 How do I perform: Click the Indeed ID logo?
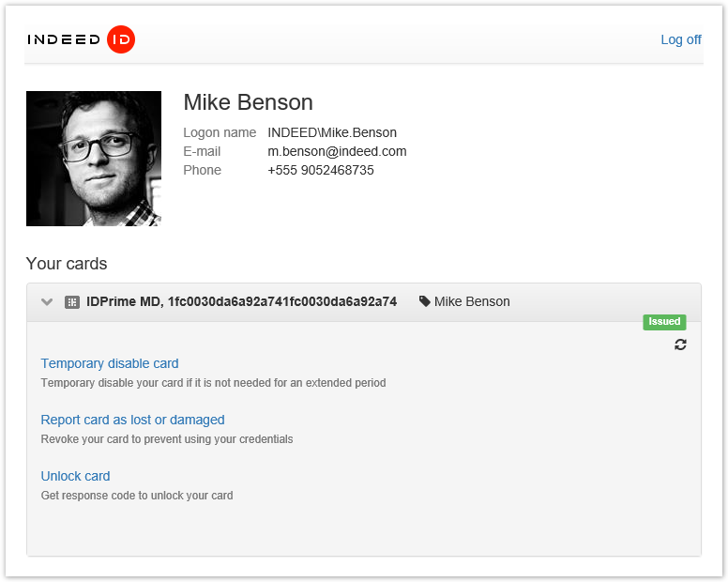(x=81, y=39)
